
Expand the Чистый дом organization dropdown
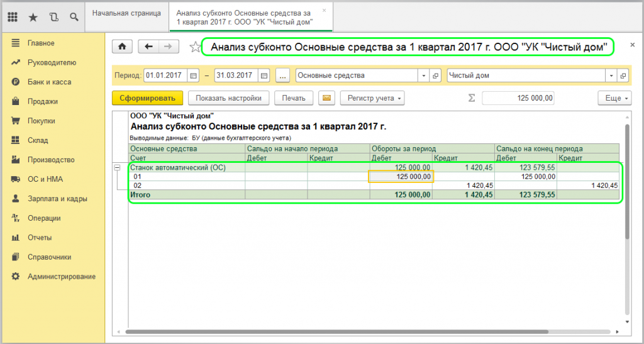coord(611,75)
